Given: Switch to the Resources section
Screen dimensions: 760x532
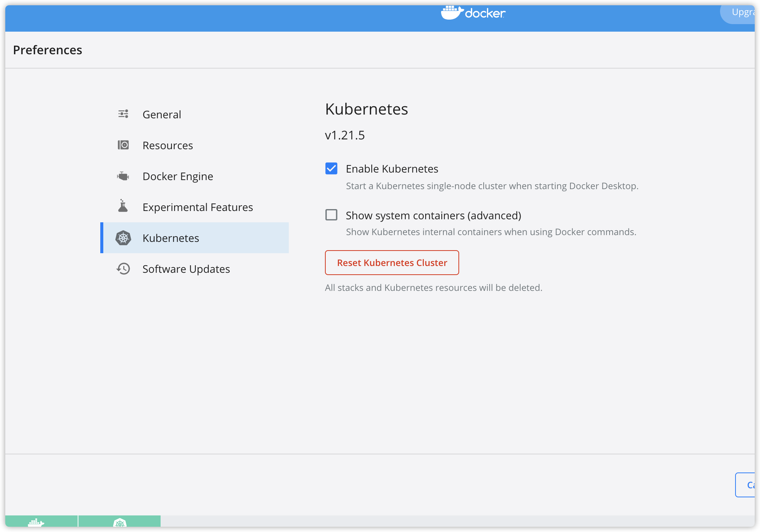Looking at the screenshot, I should (x=167, y=145).
